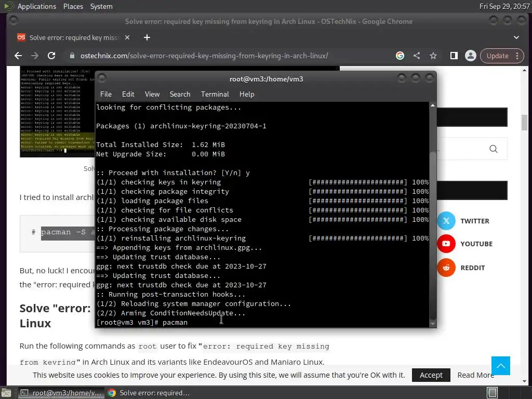Screen dimensions: 532x399
Task: Reload the OSTechNix page
Action: 51,56
